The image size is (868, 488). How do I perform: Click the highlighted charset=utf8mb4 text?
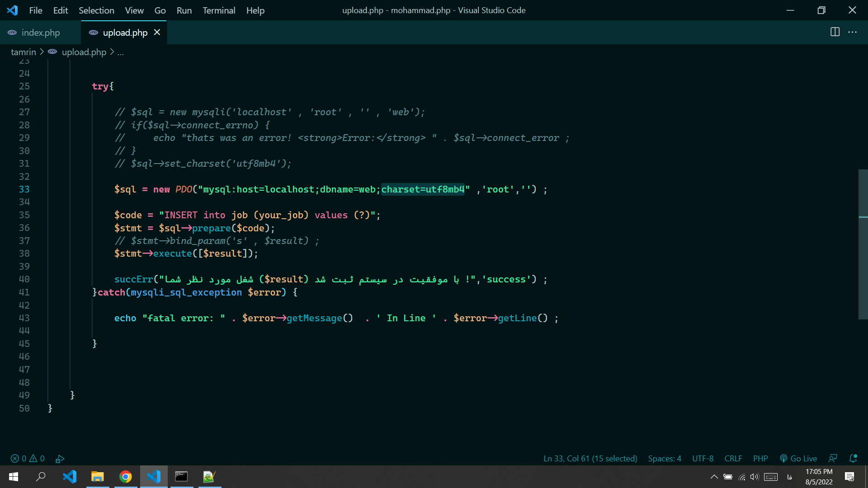tap(423, 189)
